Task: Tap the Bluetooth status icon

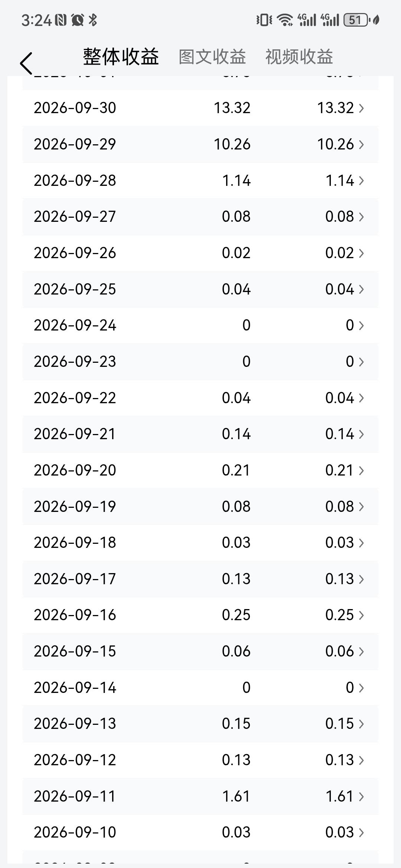Action: (x=93, y=20)
